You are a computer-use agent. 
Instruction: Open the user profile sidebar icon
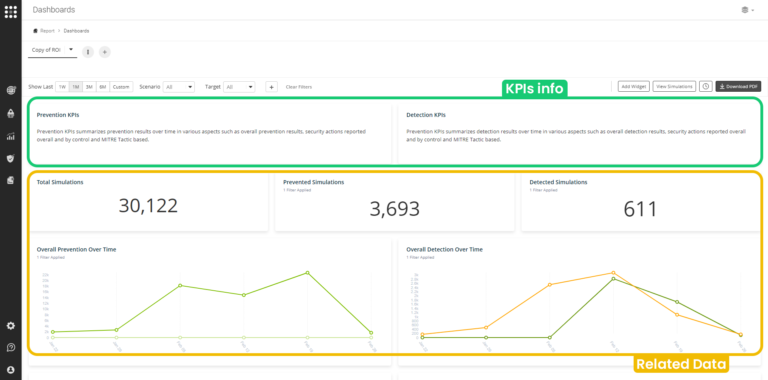[x=11, y=370]
